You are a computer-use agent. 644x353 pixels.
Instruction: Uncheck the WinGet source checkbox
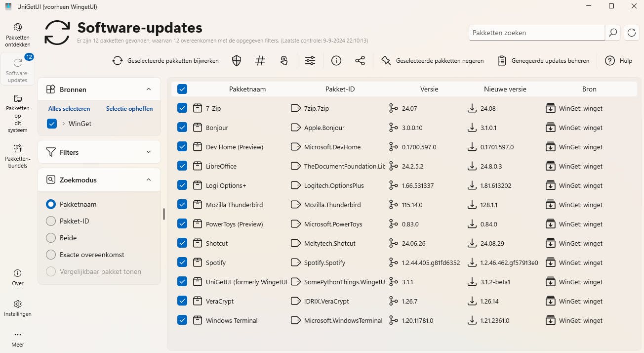[x=52, y=124]
